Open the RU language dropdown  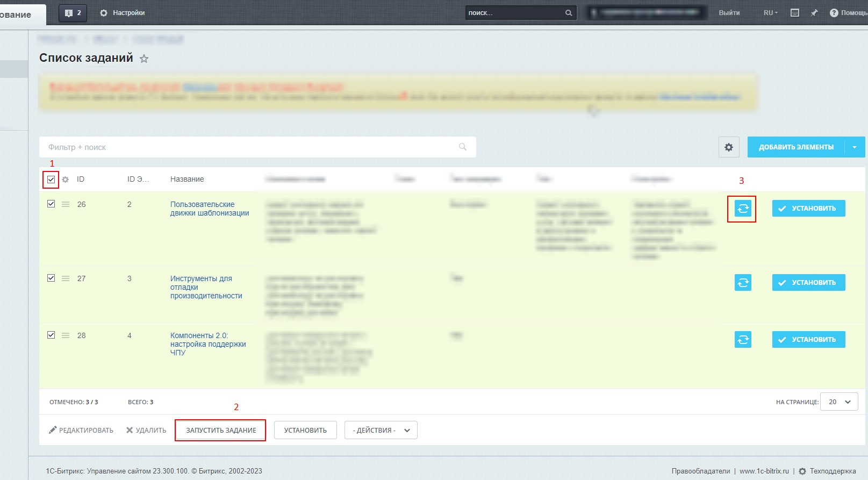click(x=771, y=13)
